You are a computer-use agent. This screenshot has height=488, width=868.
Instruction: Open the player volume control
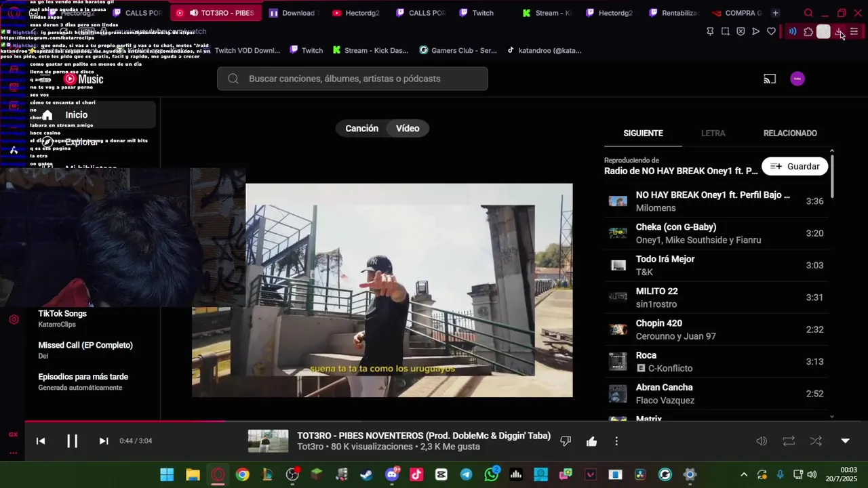(762, 441)
